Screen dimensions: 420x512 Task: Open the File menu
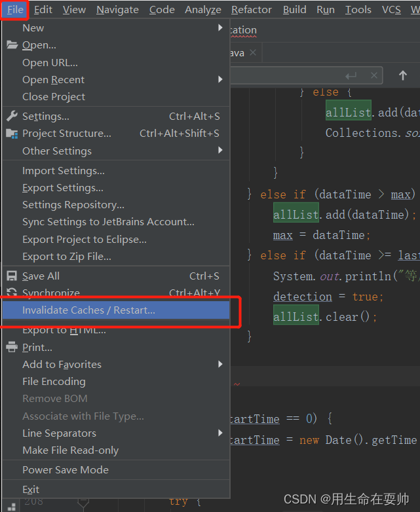pos(15,10)
